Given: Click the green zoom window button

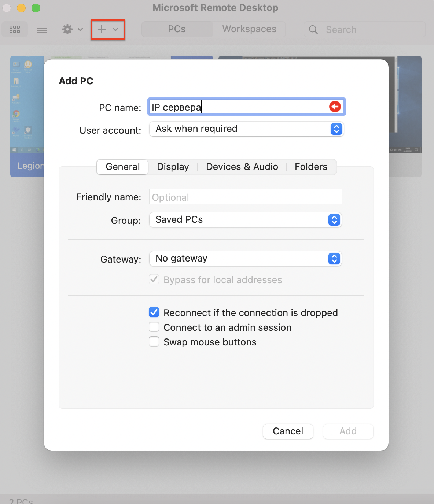Looking at the screenshot, I should point(36,8).
